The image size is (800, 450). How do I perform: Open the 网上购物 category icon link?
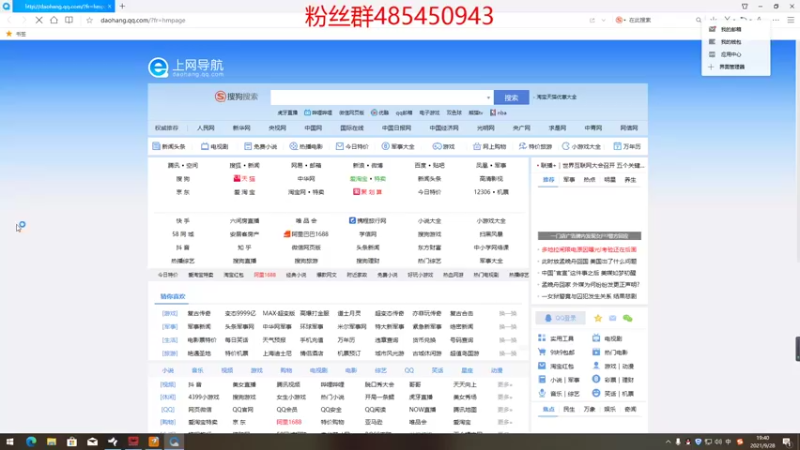(489, 146)
